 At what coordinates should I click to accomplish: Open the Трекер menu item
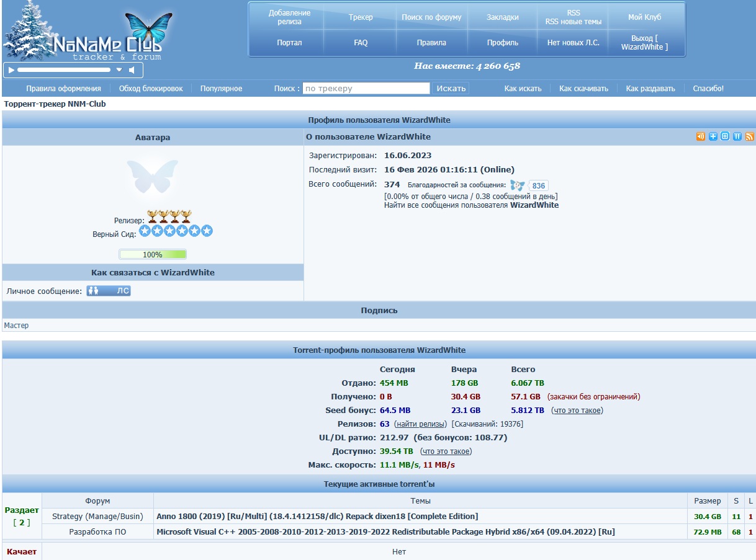click(361, 17)
